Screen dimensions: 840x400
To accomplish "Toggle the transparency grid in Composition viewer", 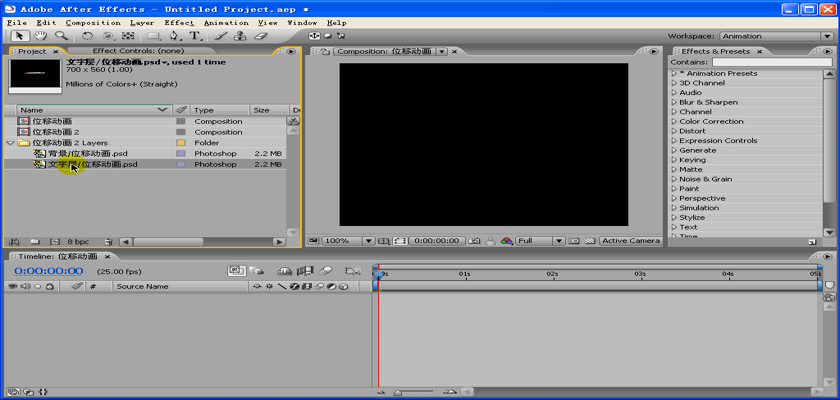I will tap(590, 241).
